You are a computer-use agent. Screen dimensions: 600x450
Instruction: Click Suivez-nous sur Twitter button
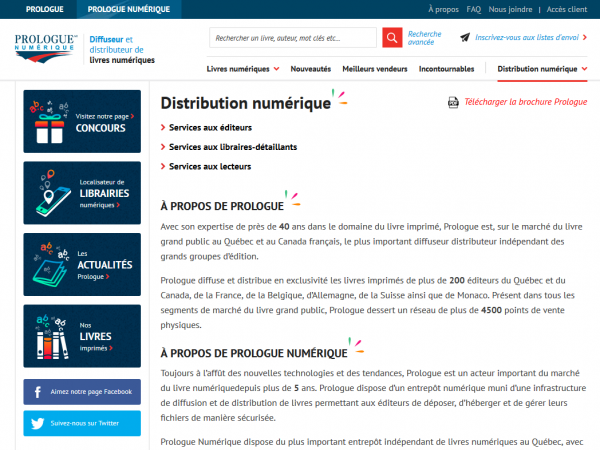(x=82, y=423)
